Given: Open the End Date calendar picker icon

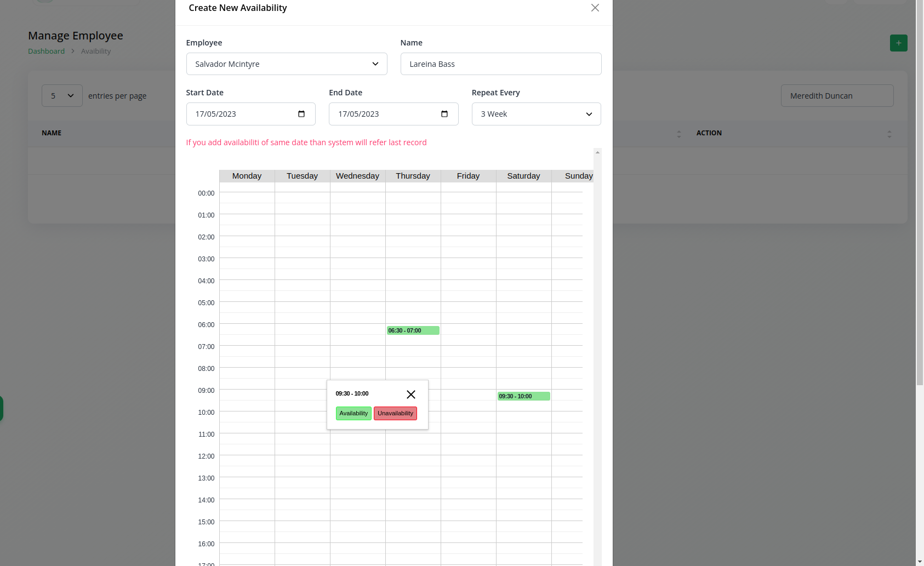Looking at the screenshot, I should pos(444,114).
